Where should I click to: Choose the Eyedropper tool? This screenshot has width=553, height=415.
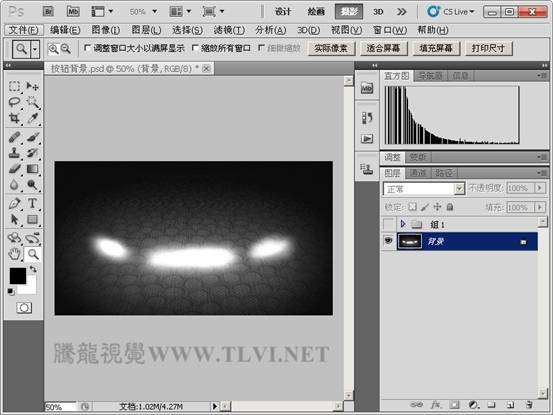coord(32,118)
